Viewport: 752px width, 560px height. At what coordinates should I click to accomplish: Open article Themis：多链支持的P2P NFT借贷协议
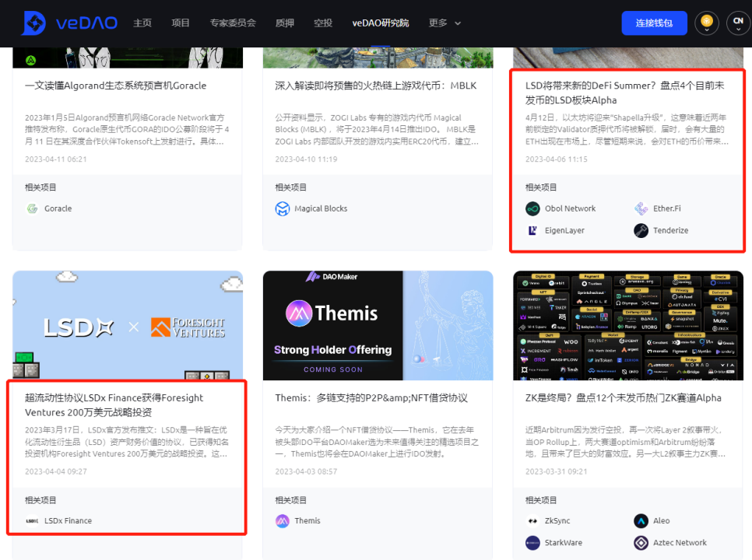371,398
